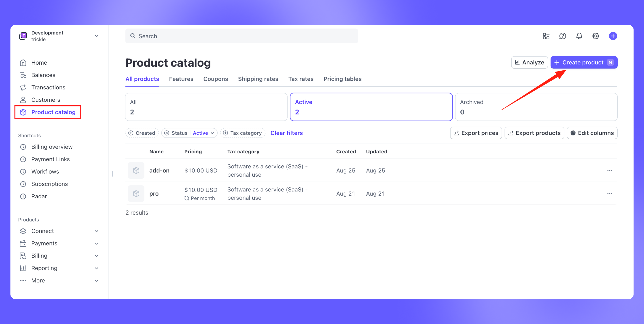Click the Home house icon
This screenshot has height=324, width=644.
coord(23,63)
